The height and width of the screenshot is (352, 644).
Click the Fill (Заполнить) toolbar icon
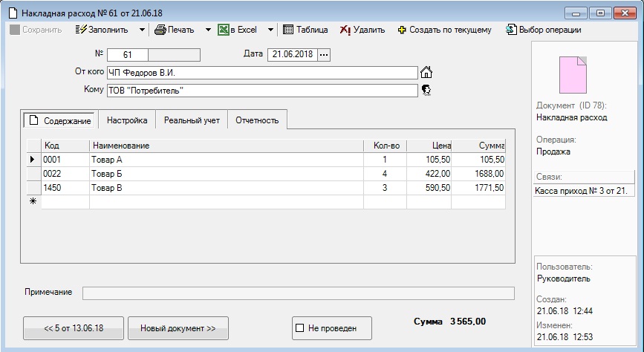pos(81,30)
